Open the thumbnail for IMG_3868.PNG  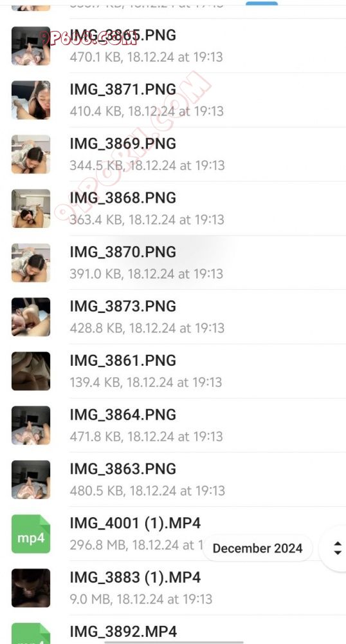31,208
